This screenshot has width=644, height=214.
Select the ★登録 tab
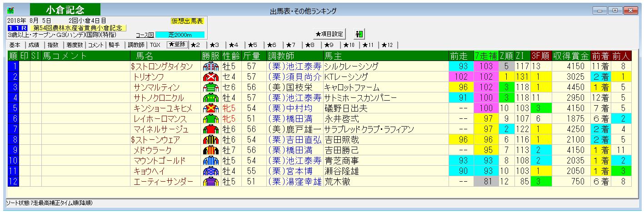coord(176,45)
